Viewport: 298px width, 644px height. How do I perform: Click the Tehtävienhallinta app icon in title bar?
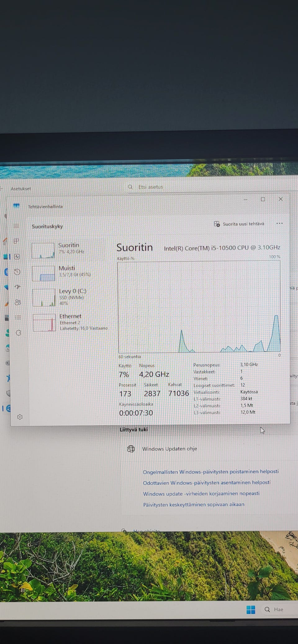point(16,206)
